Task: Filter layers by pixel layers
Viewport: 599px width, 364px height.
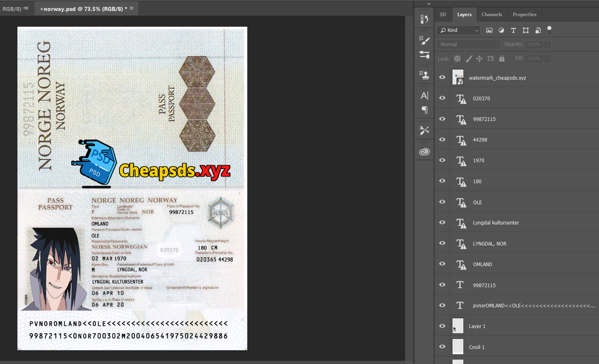Action: pos(489,30)
